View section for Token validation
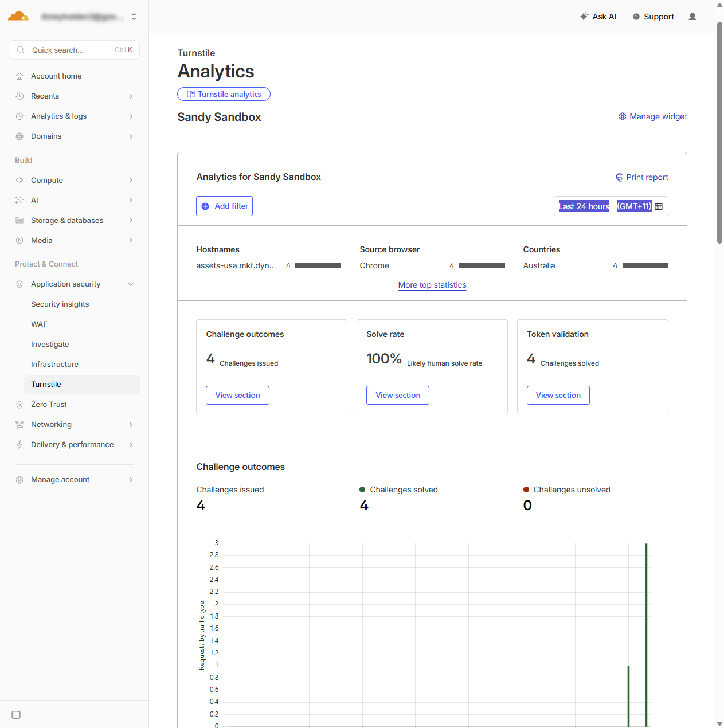The image size is (724, 728). pyautogui.click(x=558, y=395)
